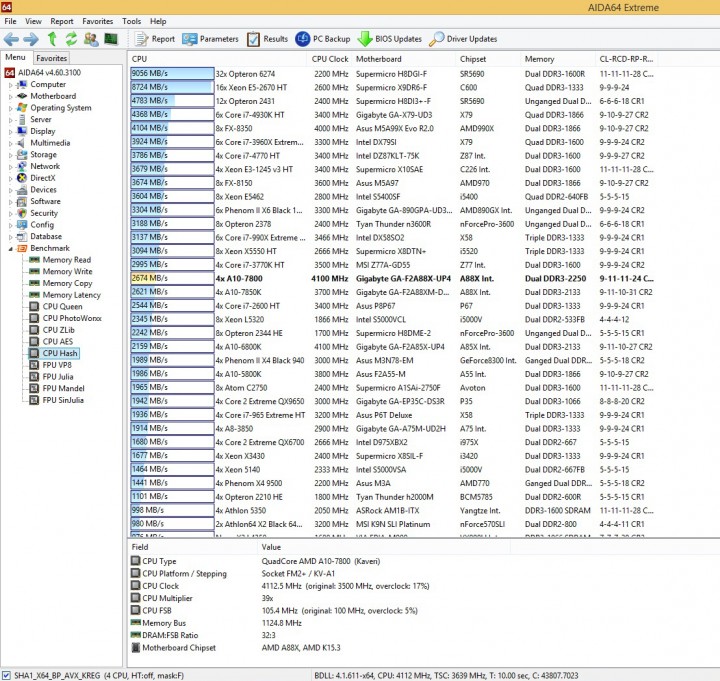Select the DirectX tree item
Screen dimensions: 720x681
pyautogui.click(x=43, y=178)
